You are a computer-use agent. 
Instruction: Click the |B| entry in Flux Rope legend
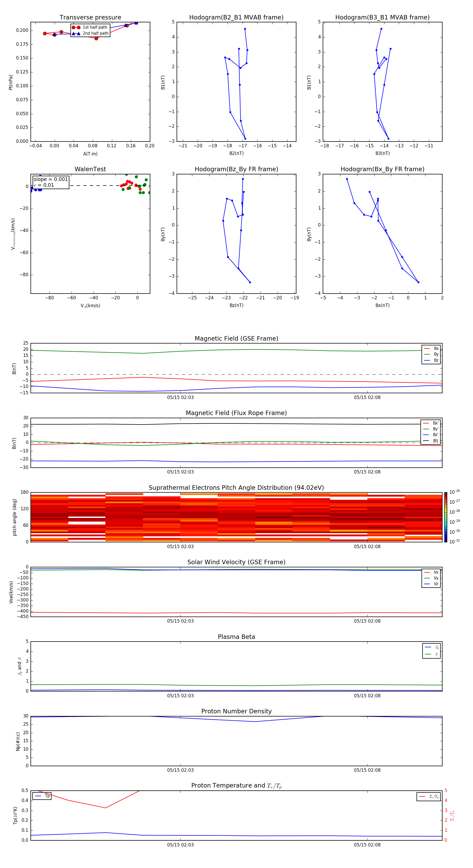431,441
